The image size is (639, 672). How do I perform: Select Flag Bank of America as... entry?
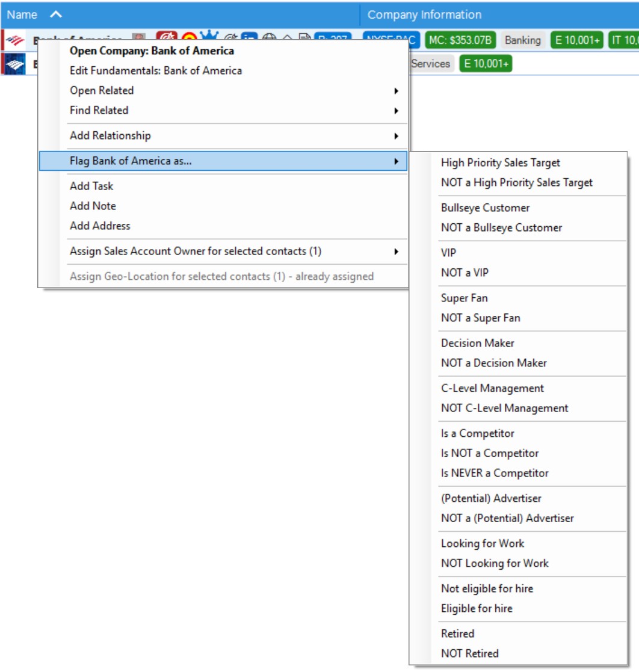[223, 161]
